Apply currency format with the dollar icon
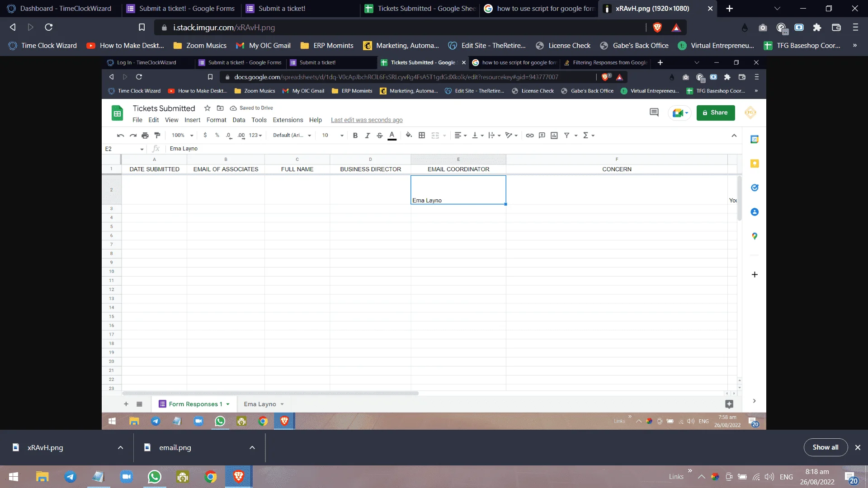This screenshot has width=868, height=488. click(205, 136)
